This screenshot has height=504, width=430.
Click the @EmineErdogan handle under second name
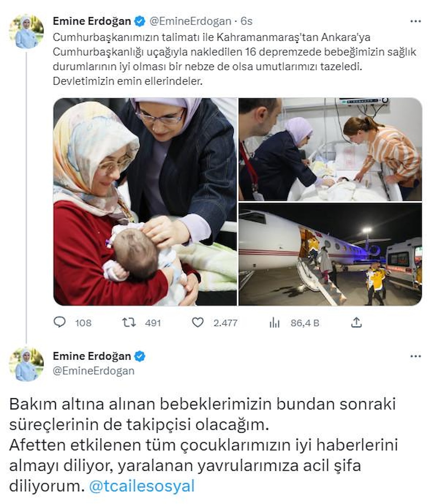coord(94,371)
